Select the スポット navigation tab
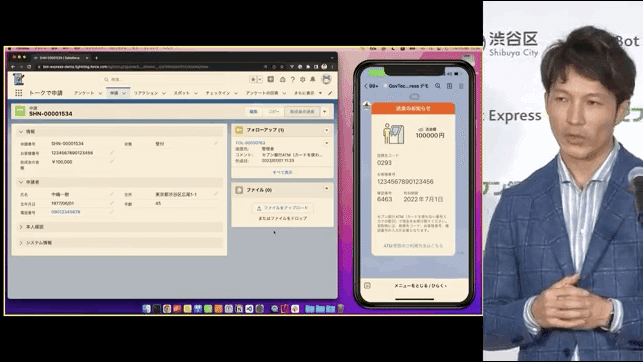 click(x=182, y=93)
